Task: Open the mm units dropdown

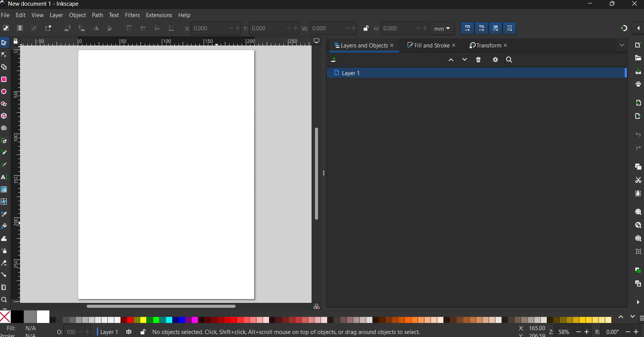Action: [442, 28]
